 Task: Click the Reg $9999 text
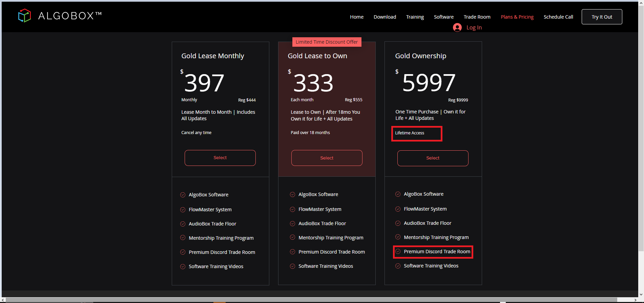pyautogui.click(x=458, y=100)
